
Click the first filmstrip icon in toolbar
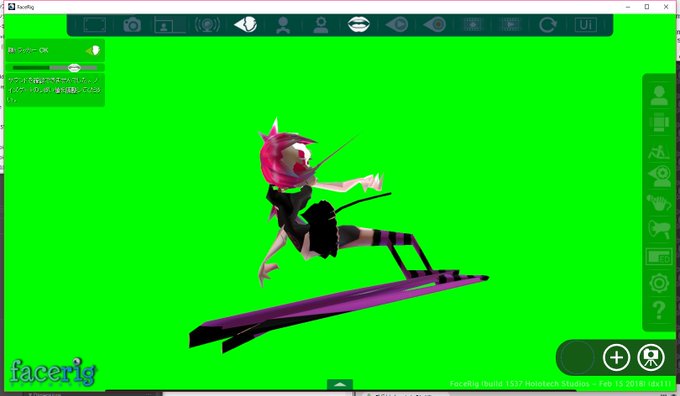[473, 24]
